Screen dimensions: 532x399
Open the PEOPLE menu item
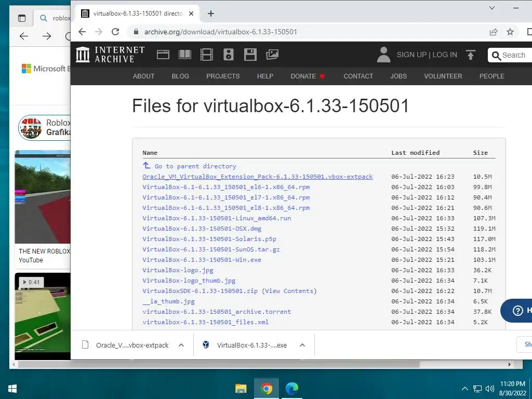pos(491,76)
